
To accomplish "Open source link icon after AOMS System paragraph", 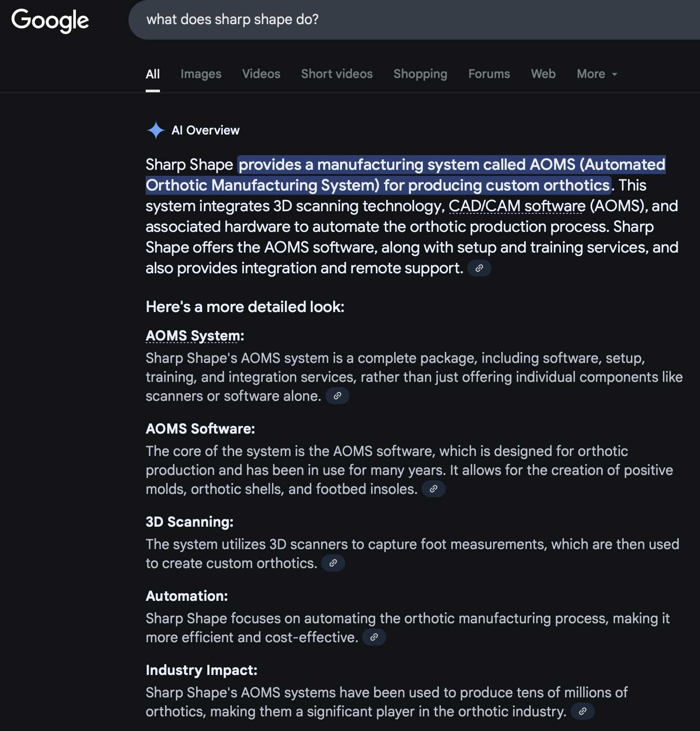I will [x=337, y=396].
